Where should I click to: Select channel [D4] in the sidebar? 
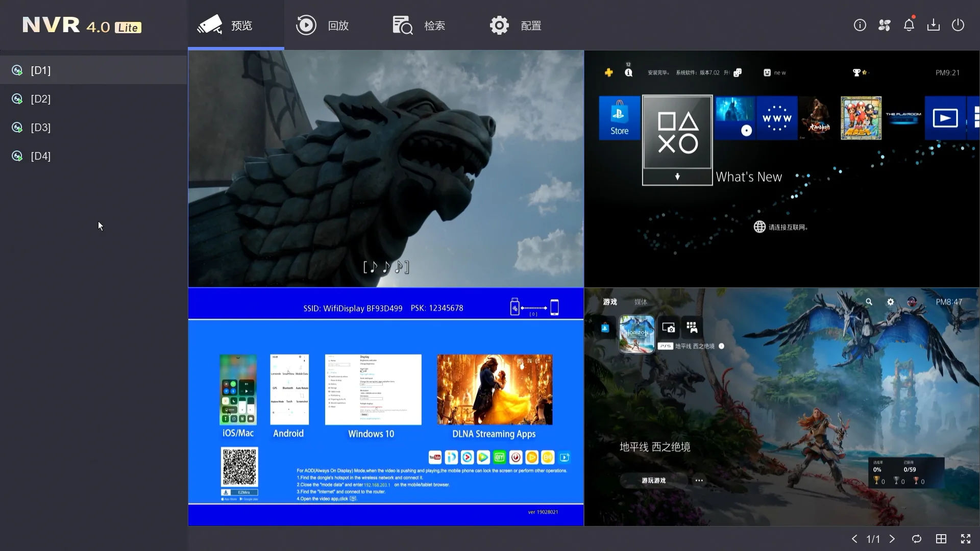coord(94,156)
